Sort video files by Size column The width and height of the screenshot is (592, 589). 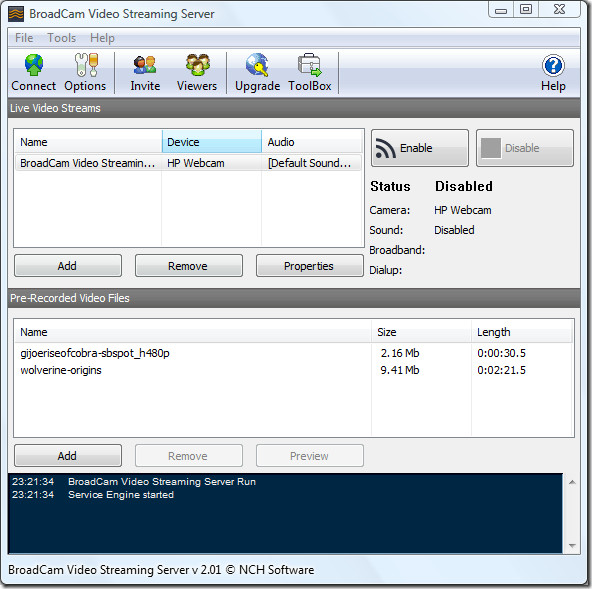coord(421,332)
